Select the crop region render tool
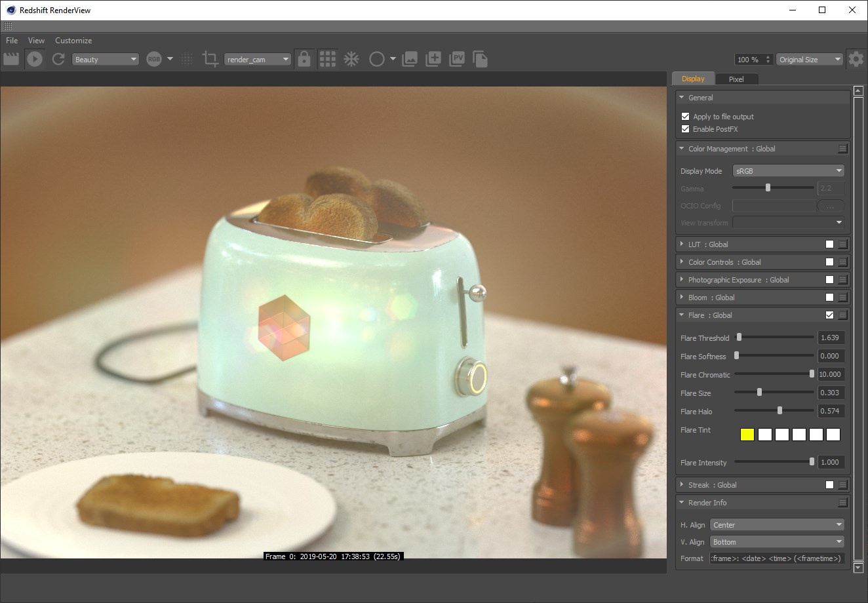868x603 pixels. pyautogui.click(x=210, y=59)
